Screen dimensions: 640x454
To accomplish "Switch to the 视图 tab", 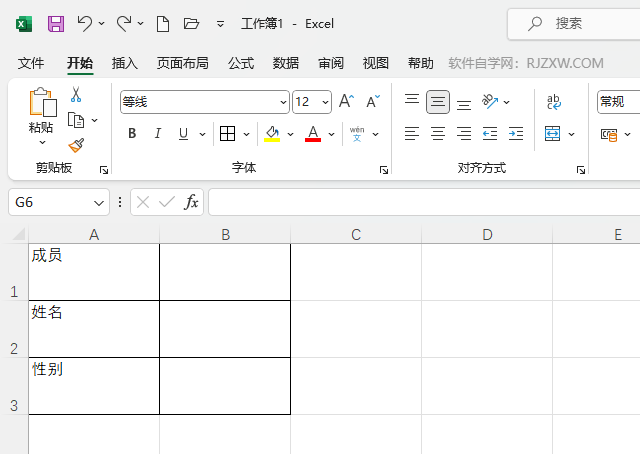I will point(376,63).
